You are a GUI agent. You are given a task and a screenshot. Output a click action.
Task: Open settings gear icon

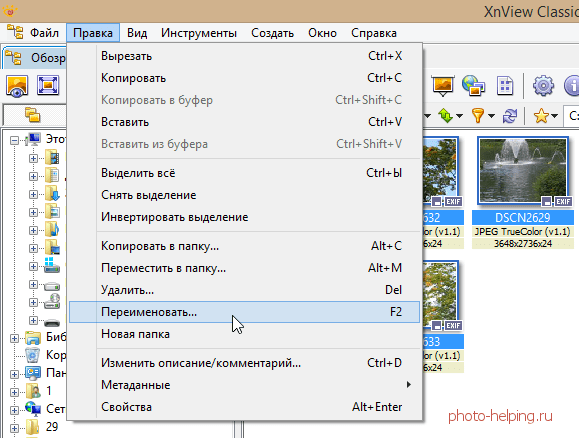543,86
